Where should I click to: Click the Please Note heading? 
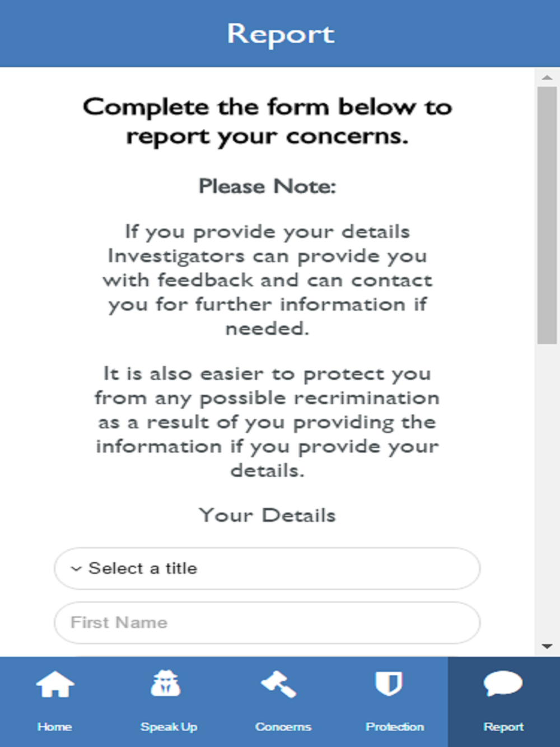coord(267,186)
